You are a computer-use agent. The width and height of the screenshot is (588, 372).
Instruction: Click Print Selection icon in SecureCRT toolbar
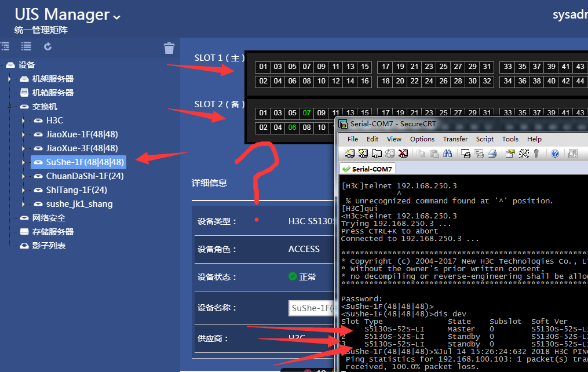click(x=479, y=154)
